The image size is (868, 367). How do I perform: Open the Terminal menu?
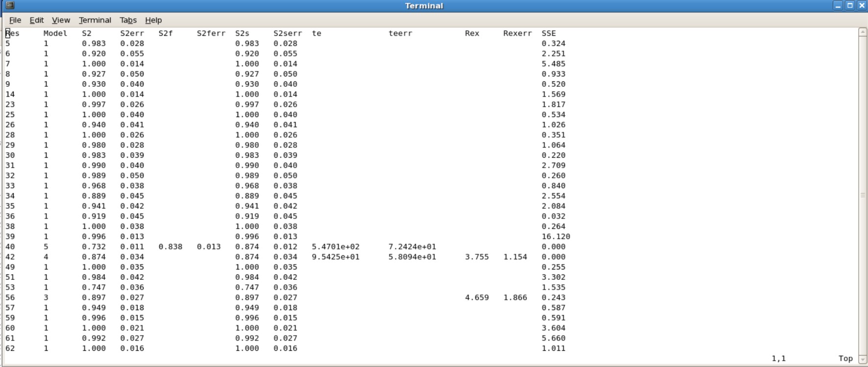click(95, 20)
